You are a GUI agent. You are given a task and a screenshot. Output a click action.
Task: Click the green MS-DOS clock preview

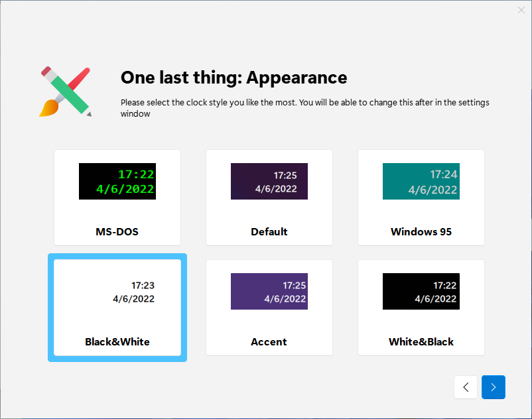tap(117, 182)
